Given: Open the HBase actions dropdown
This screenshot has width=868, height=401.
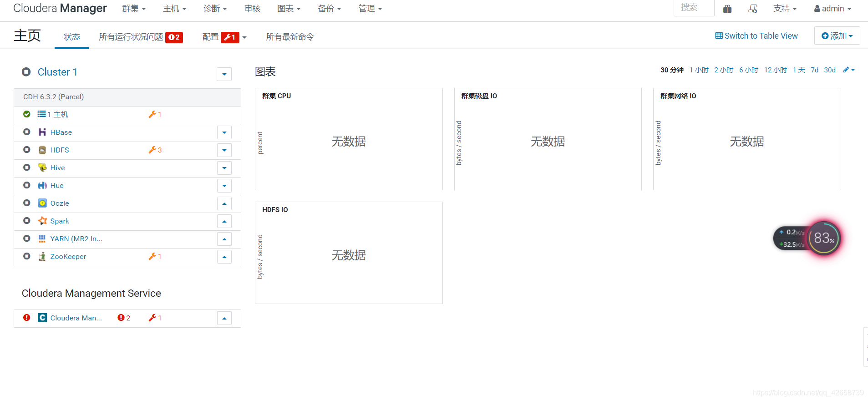Looking at the screenshot, I should (x=224, y=132).
